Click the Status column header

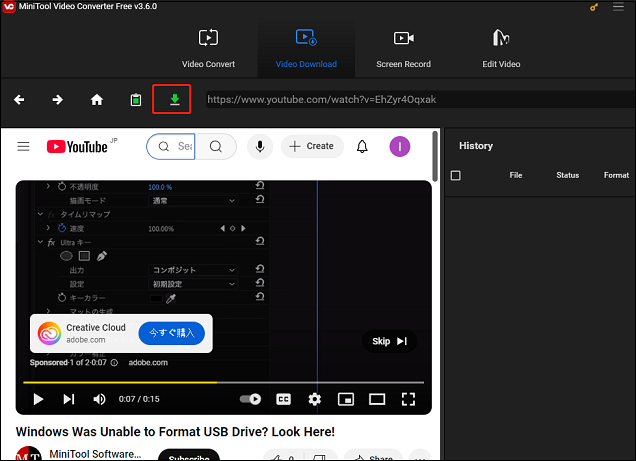pyautogui.click(x=567, y=175)
